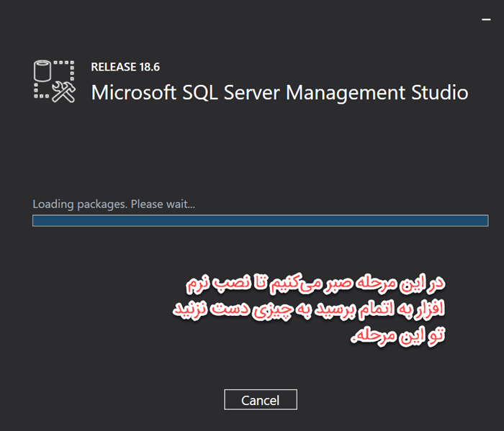Click the right end of progress bar
The height and width of the screenshot is (431, 504).
click(485, 221)
